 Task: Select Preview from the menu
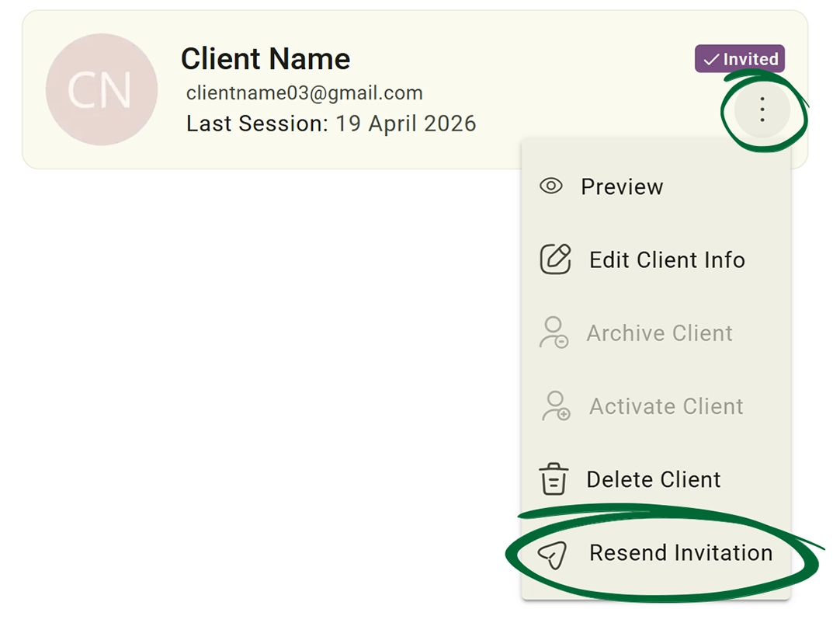(x=656, y=186)
